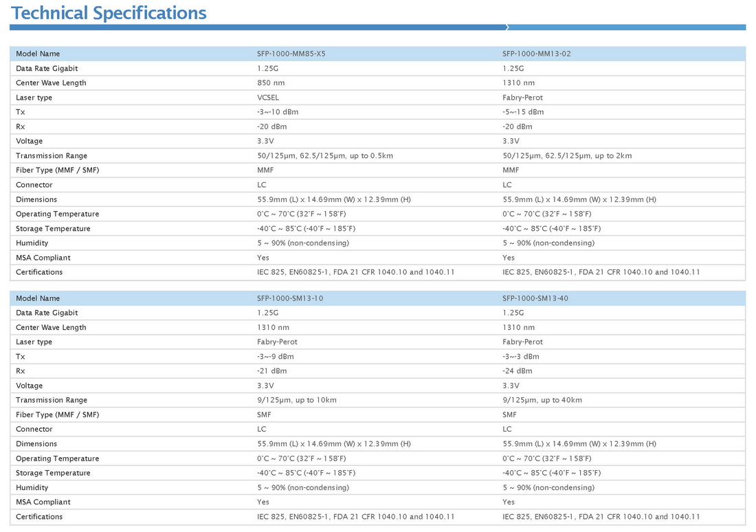Click the SMF fiber type under SFP-1000-SM13-10

(264, 414)
